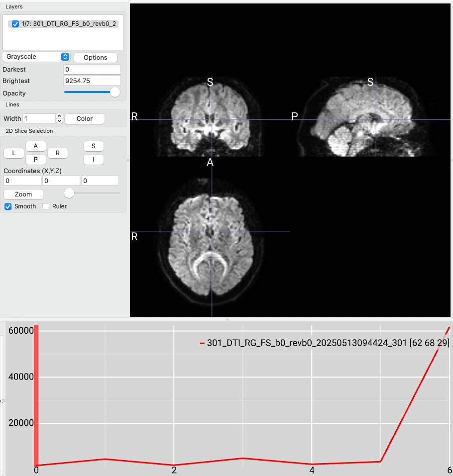Move slice left with the L button

13,153
